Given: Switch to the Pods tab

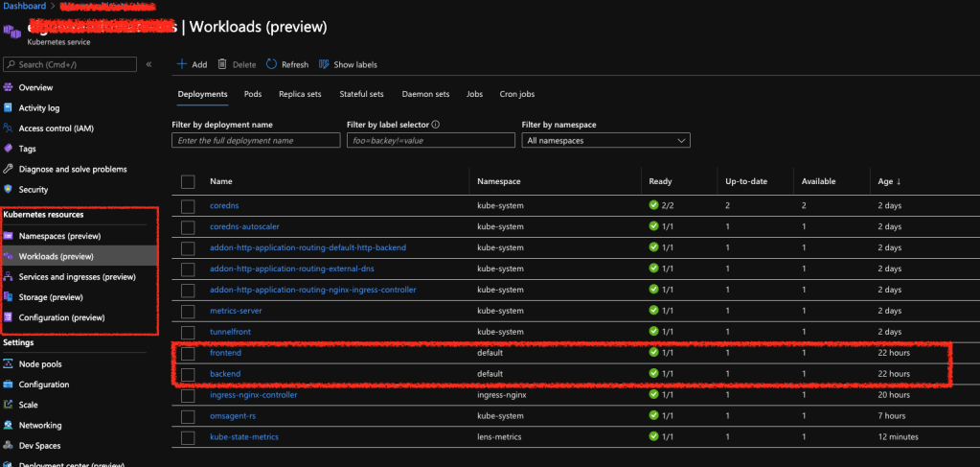Looking at the screenshot, I should tap(253, 94).
